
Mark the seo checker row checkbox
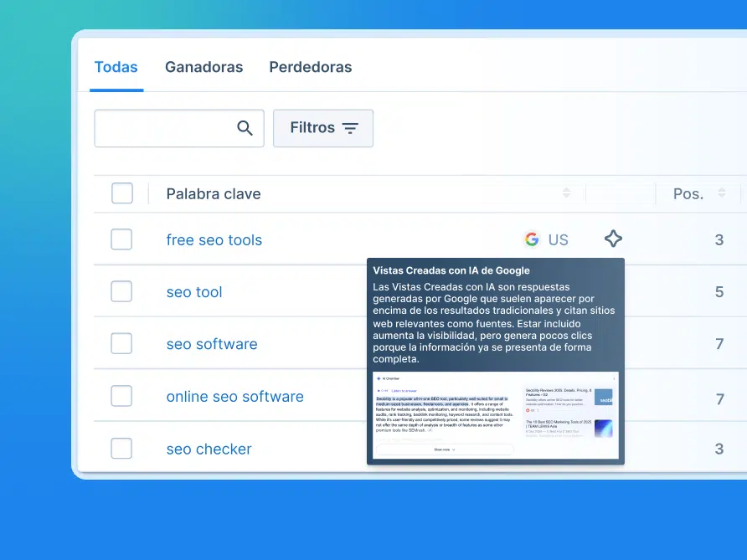tap(122, 449)
